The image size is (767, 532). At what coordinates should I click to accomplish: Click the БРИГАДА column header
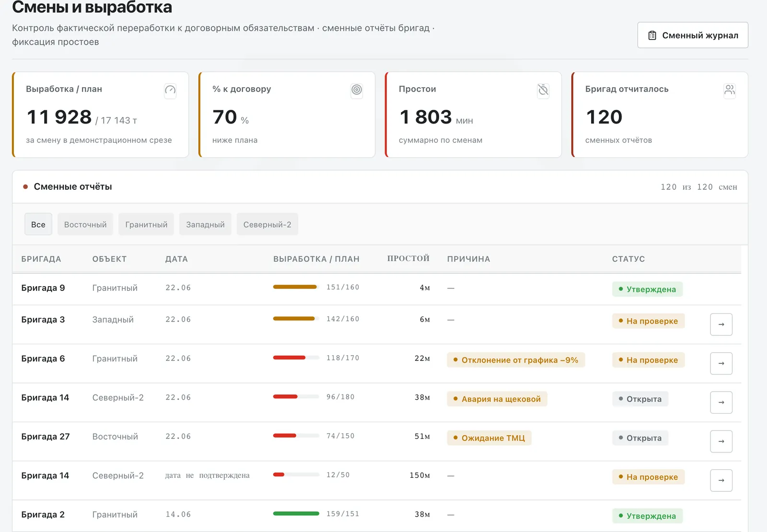[x=41, y=259]
